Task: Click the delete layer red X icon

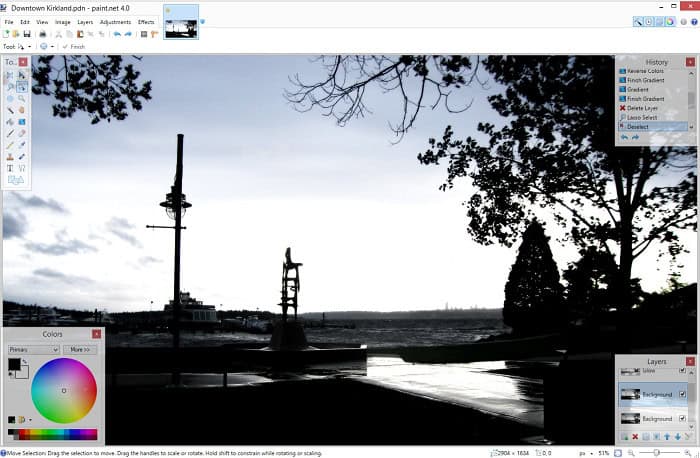Action: click(x=635, y=437)
